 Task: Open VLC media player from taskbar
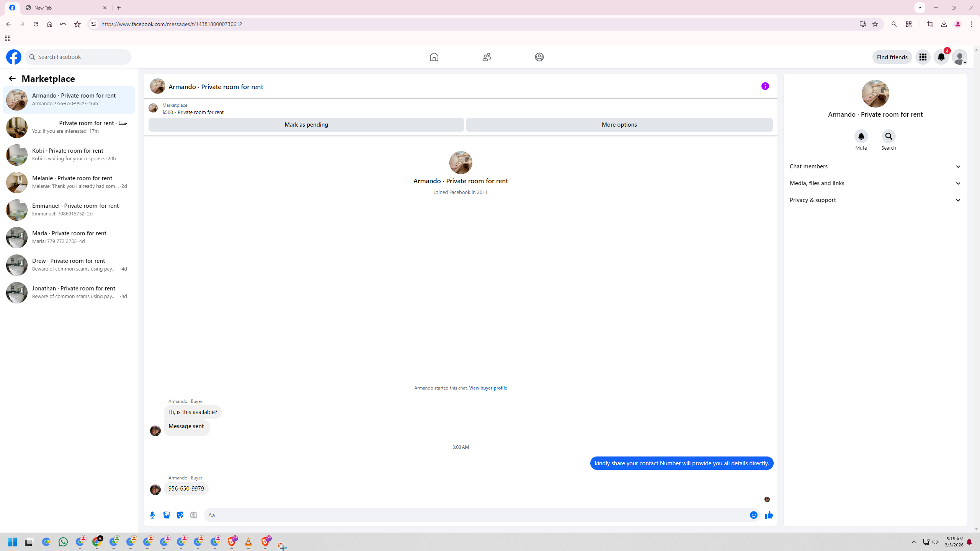coord(248,542)
